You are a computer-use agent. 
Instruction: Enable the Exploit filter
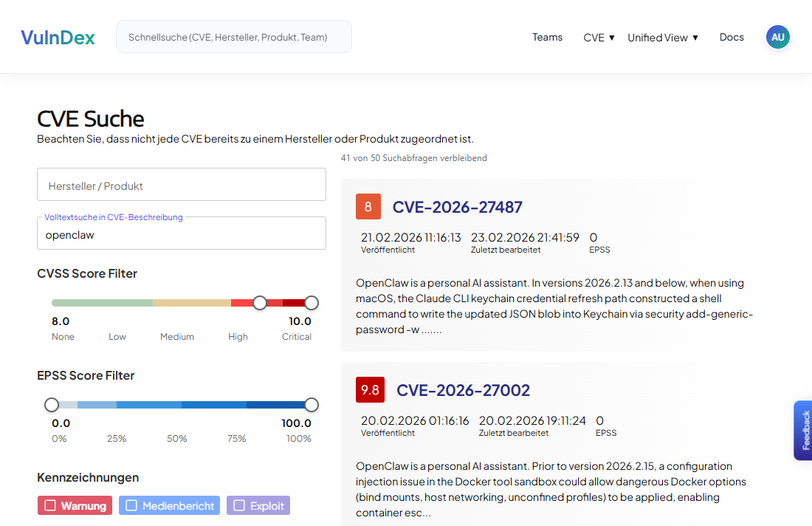(258, 505)
